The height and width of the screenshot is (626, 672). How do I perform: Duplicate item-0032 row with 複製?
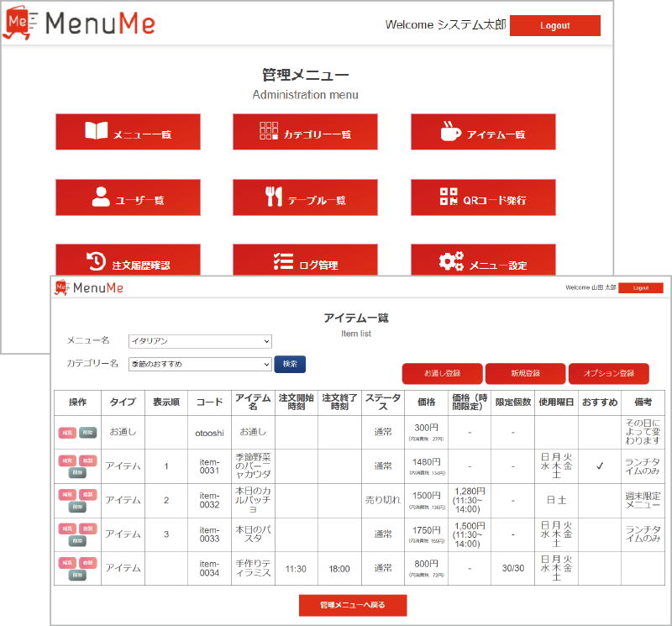click(x=88, y=494)
